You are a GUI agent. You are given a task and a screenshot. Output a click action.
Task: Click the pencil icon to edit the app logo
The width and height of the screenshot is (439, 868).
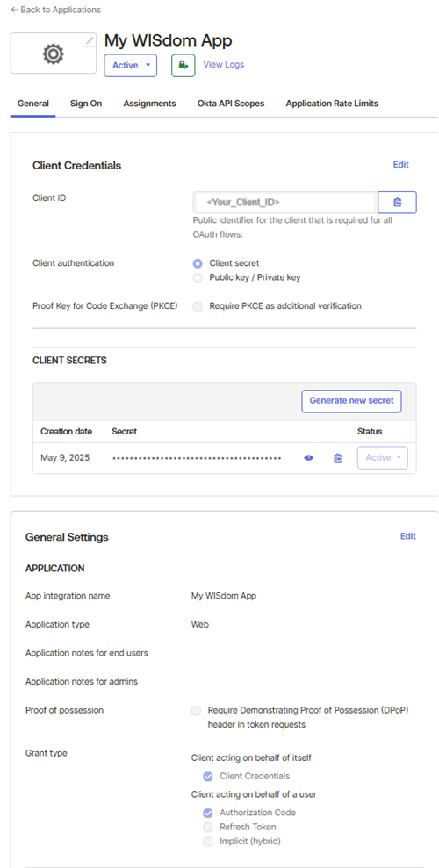click(x=90, y=40)
